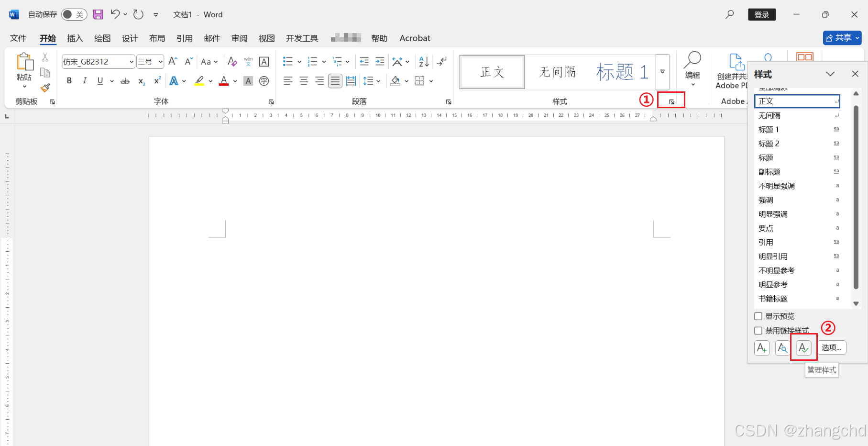Image resolution: width=868 pixels, height=446 pixels.
Task: Expand the numbering list dropdown arrow
Action: (324, 62)
